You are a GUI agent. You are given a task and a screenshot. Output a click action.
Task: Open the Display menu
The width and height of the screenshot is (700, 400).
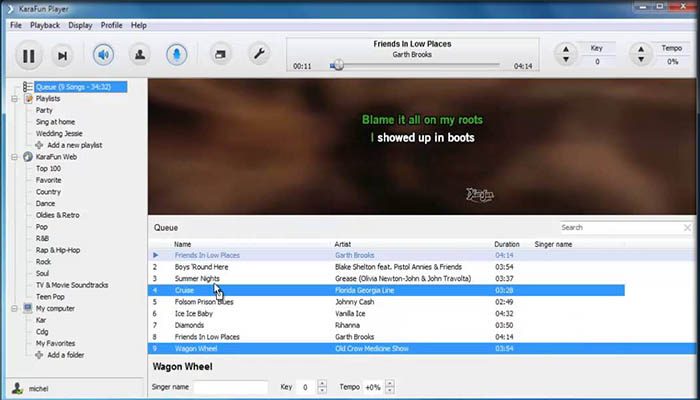pos(80,25)
